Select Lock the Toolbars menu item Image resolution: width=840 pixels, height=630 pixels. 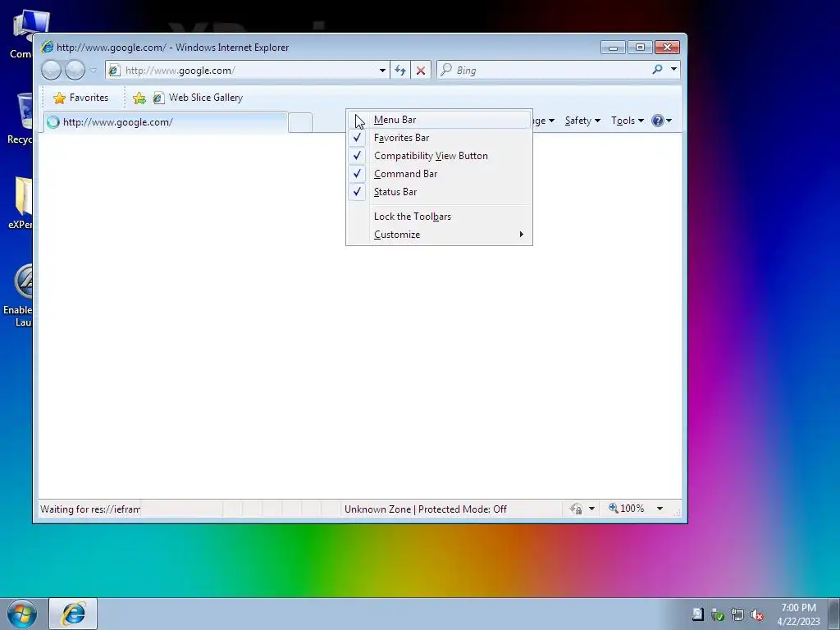pos(440,217)
